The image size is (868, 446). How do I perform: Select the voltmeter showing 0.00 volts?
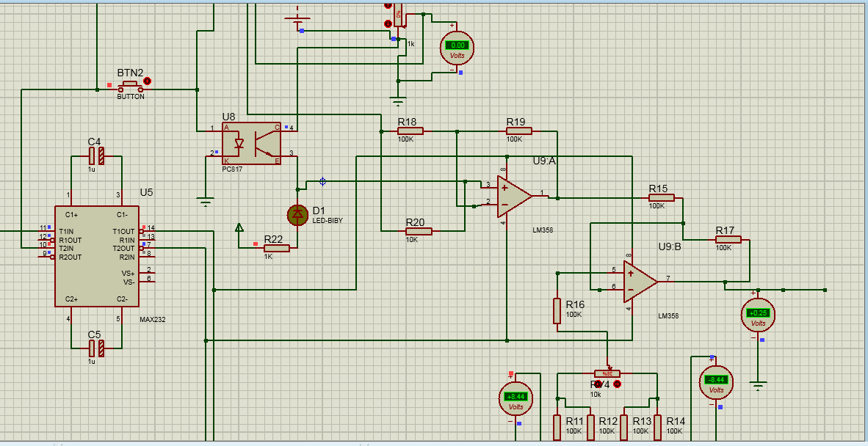tap(457, 46)
